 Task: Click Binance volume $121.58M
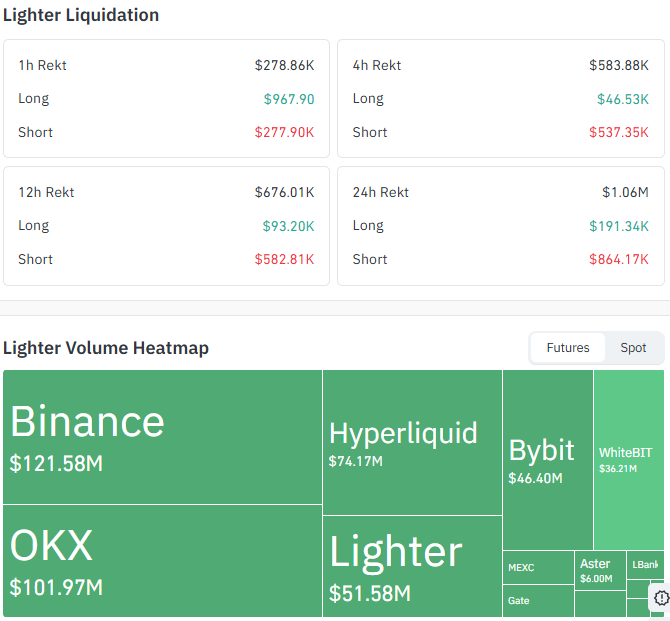click(x=56, y=463)
